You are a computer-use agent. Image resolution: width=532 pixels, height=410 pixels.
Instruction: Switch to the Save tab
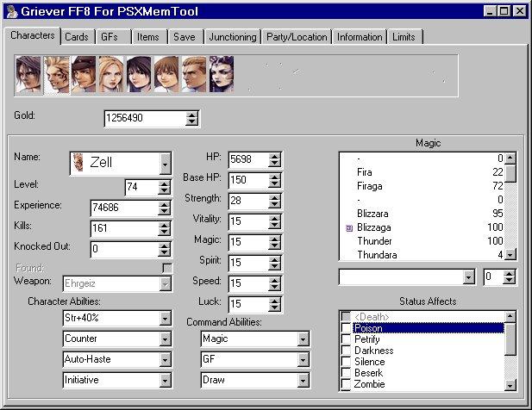tap(185, 36)
